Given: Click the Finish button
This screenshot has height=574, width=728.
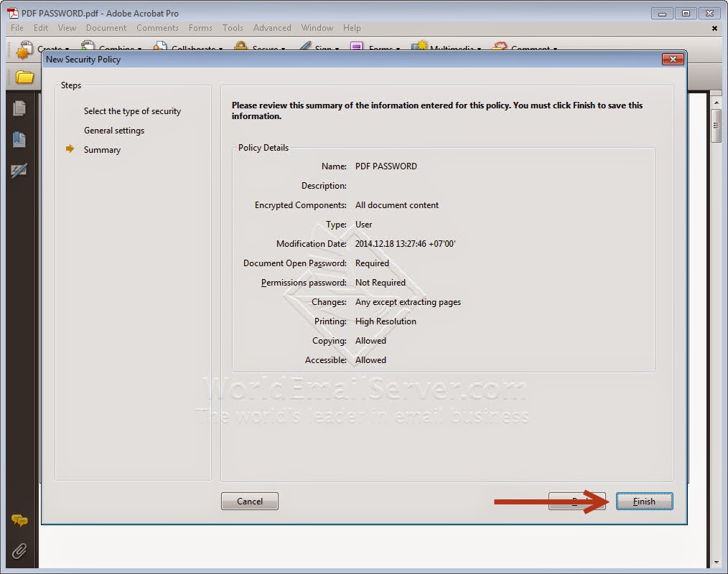Looking at the screenshot, I should 644,501.
